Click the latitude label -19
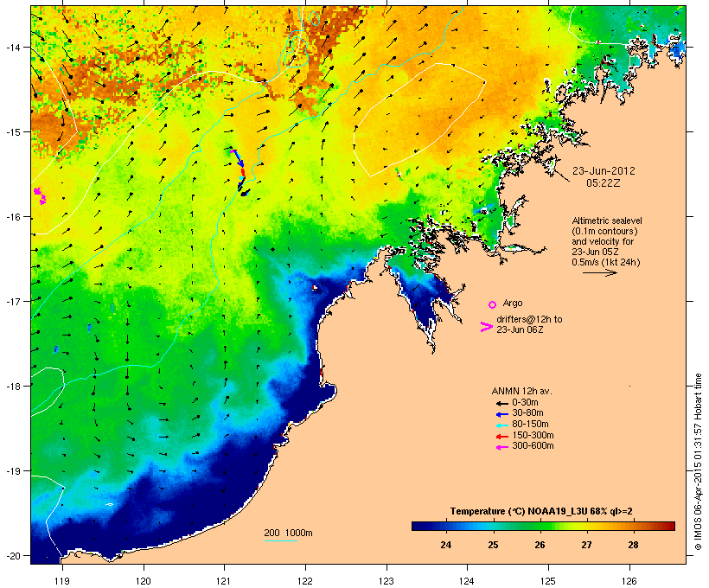709x588 pixels. coord(13,471)
